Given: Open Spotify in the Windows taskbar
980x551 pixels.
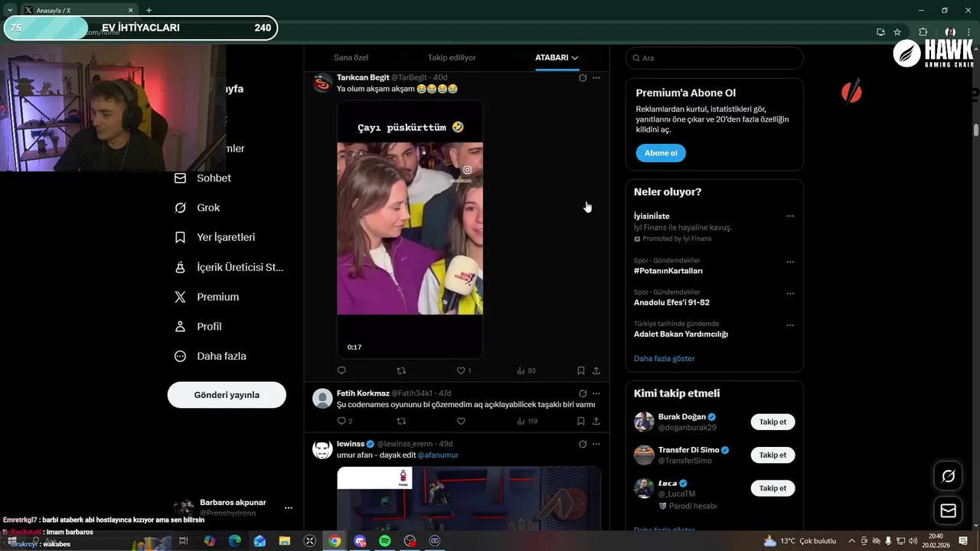Looking at the screenshot, I should [385, 541].
